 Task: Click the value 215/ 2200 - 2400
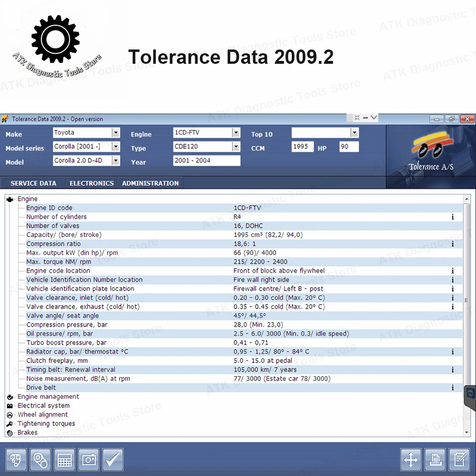click(260, 262)
